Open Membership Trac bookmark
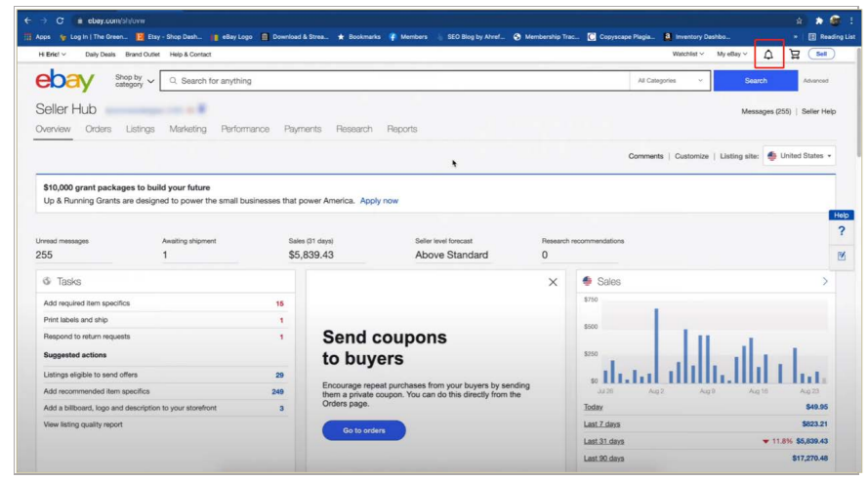Viewport: 868px width, 480px height. (x=547, y=37)
